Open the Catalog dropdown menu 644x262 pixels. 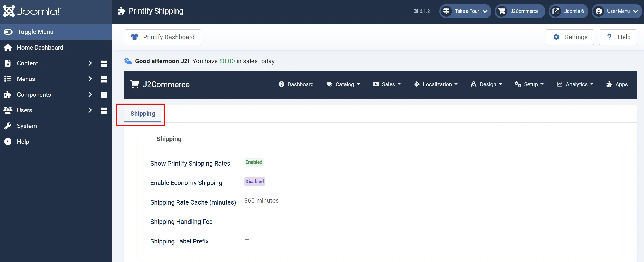343,84
